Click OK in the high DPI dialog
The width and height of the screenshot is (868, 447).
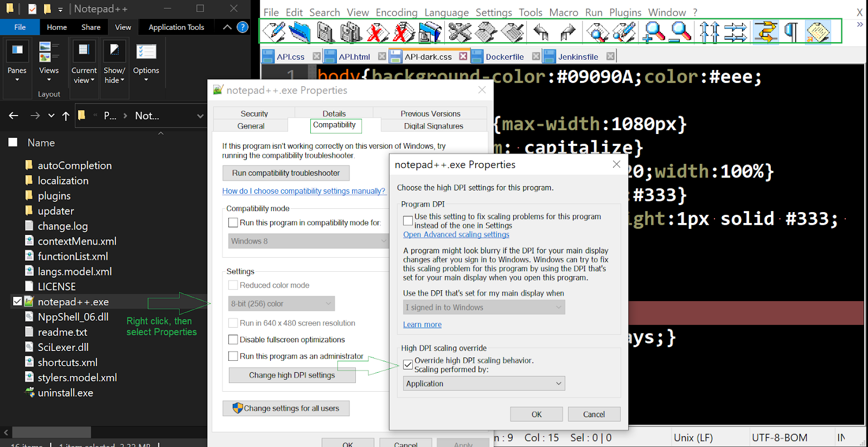[537, 414]
